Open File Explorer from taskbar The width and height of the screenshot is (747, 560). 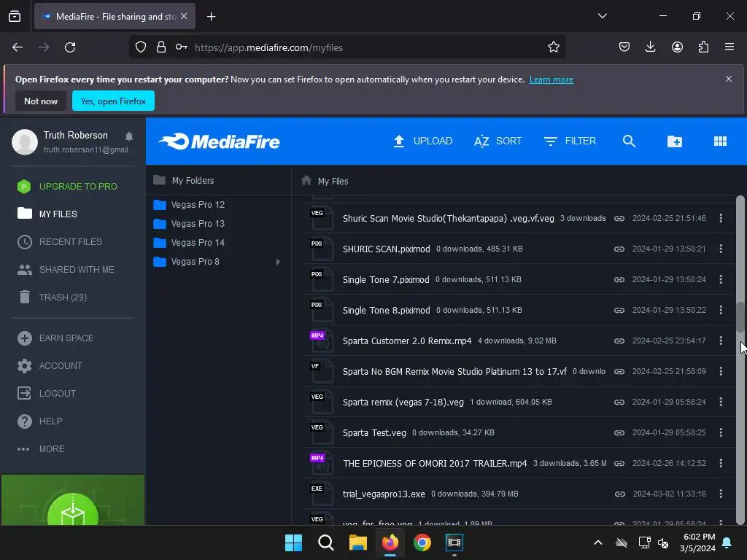[357, 542]
